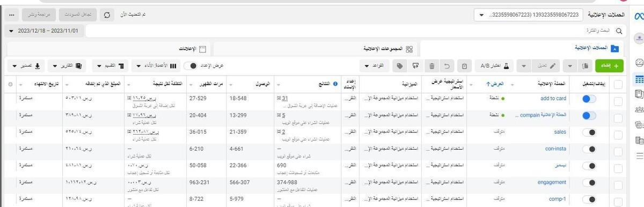
Task: Click the info icon beside النتائج
Action: pyautogui.click(x=335, y=84)
